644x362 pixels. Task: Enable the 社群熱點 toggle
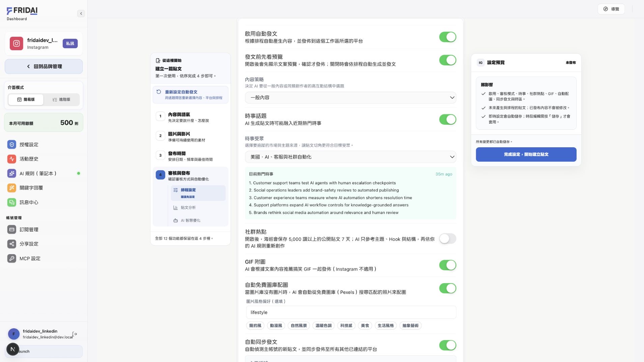[447, 239]
